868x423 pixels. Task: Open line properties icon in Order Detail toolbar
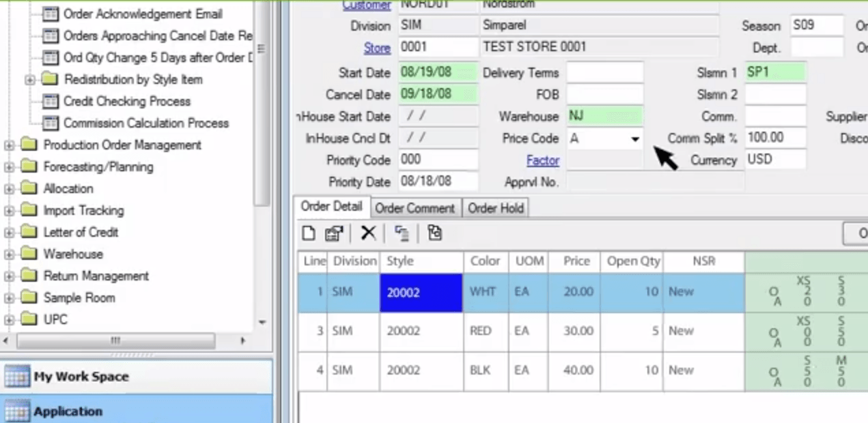click(333, 233)
